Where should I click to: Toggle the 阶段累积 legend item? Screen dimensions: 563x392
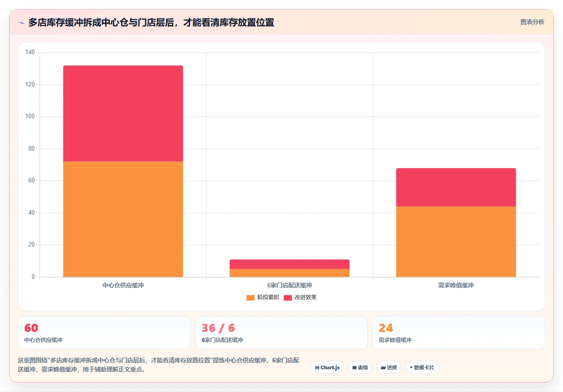click(263, 297)
